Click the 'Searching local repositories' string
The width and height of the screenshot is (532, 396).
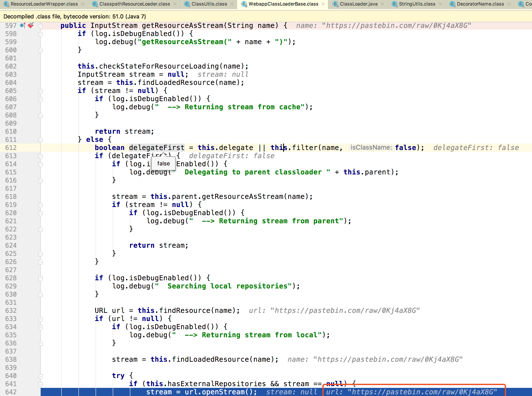tap(223, 286)
